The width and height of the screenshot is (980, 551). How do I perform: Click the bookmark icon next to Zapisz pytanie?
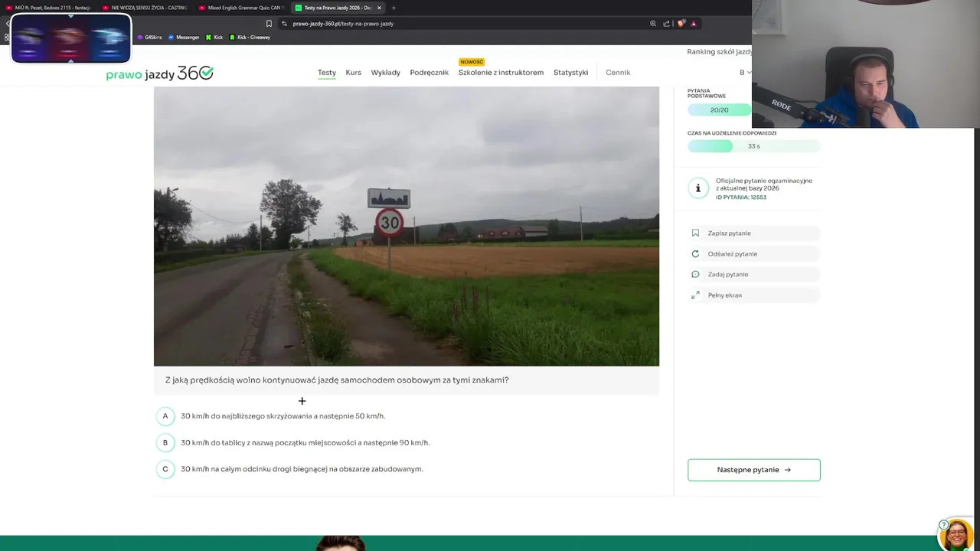[x=695, y=233]
